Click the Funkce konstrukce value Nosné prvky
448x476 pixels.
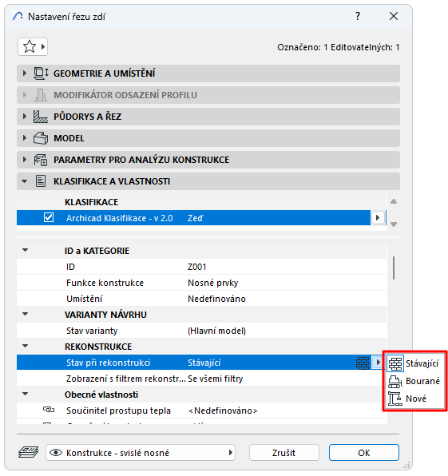tap(212, 283)
